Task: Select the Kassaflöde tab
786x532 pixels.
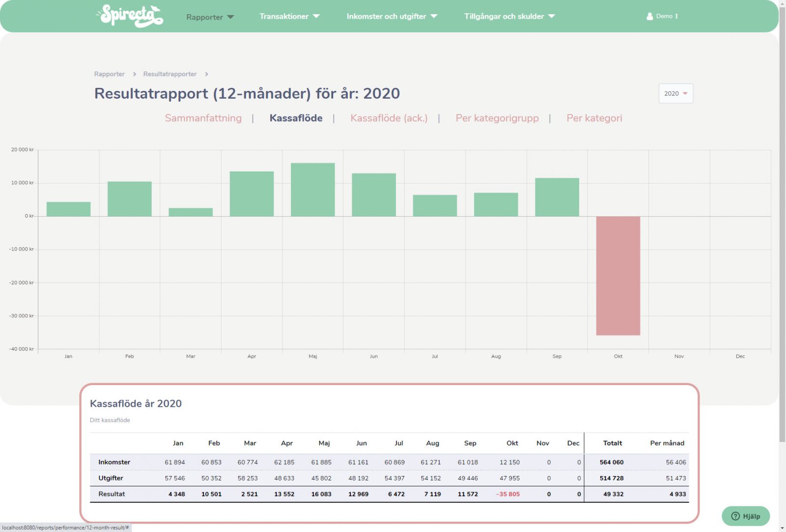Action: coord(296,118)
